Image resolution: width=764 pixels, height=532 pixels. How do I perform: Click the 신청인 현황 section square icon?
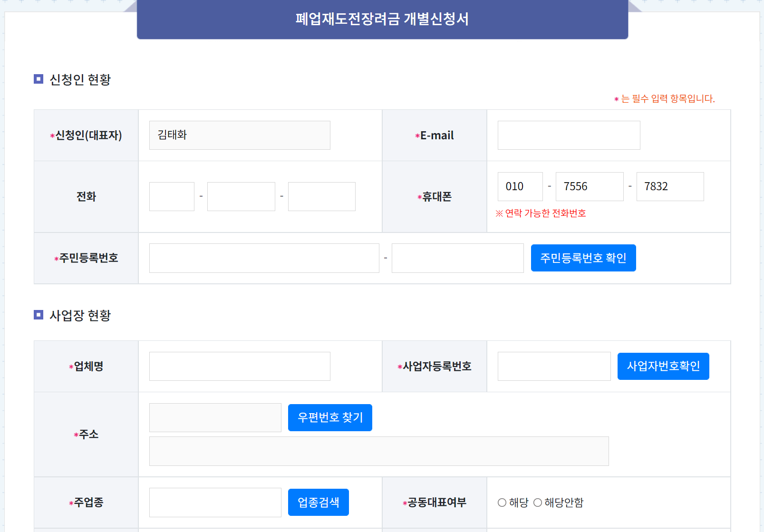pyautogui.click(x=38, y=79)
